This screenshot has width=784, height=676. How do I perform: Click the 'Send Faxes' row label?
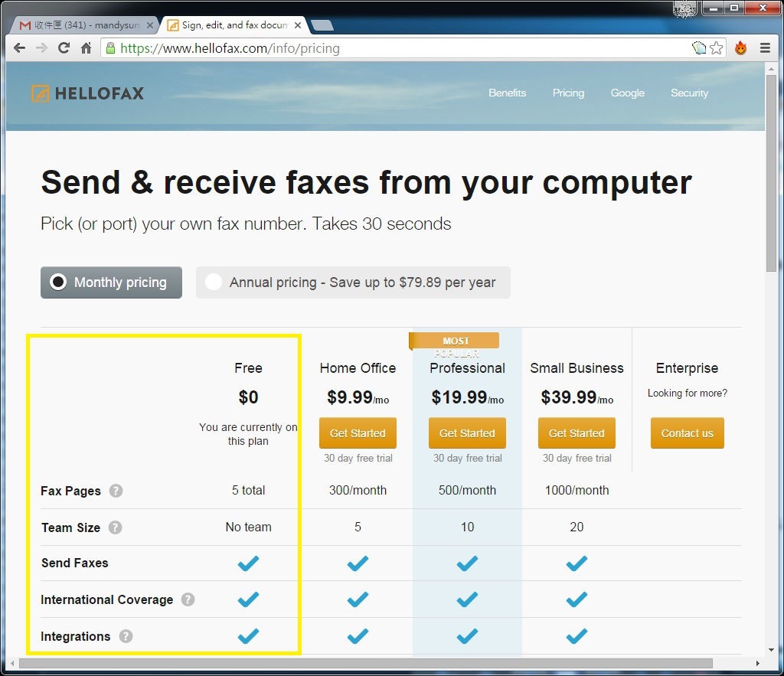(x=74, y=563)
